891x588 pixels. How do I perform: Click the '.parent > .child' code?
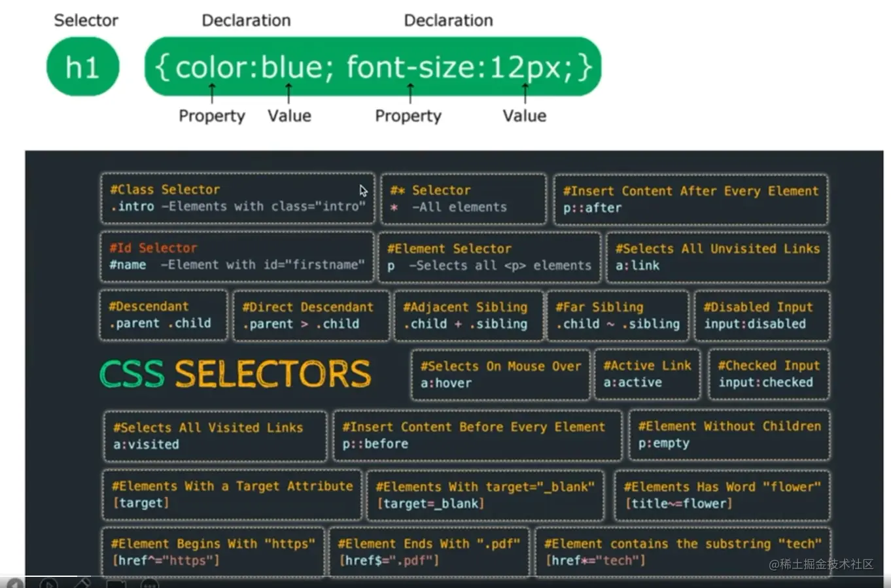(301, 324)
